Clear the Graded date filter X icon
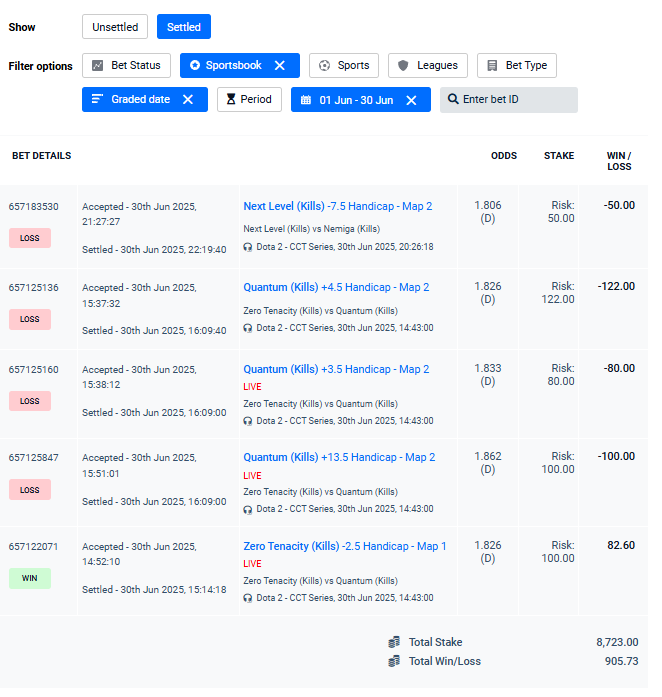662x697 pixels. pos(188,100)
